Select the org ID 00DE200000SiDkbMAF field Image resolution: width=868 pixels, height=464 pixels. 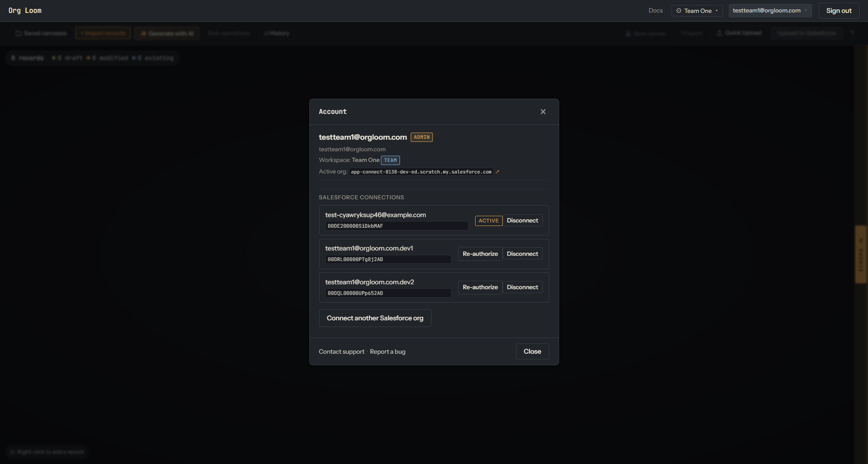(x=396, y=226)
